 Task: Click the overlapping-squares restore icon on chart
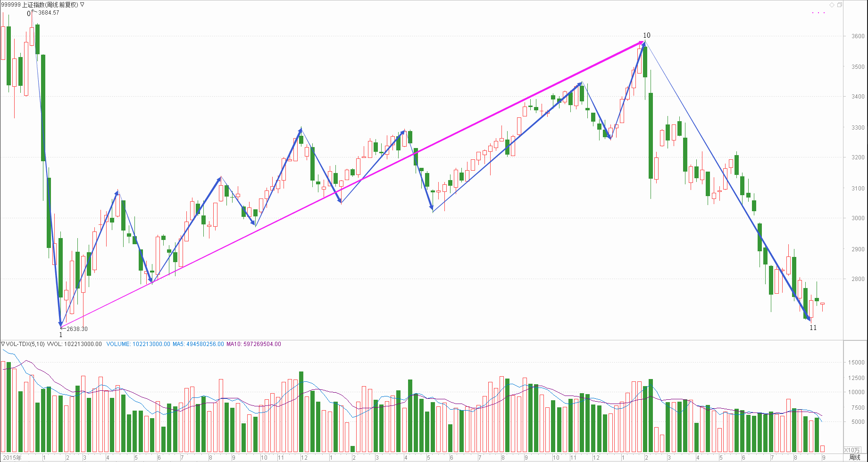tap(839, 5)
